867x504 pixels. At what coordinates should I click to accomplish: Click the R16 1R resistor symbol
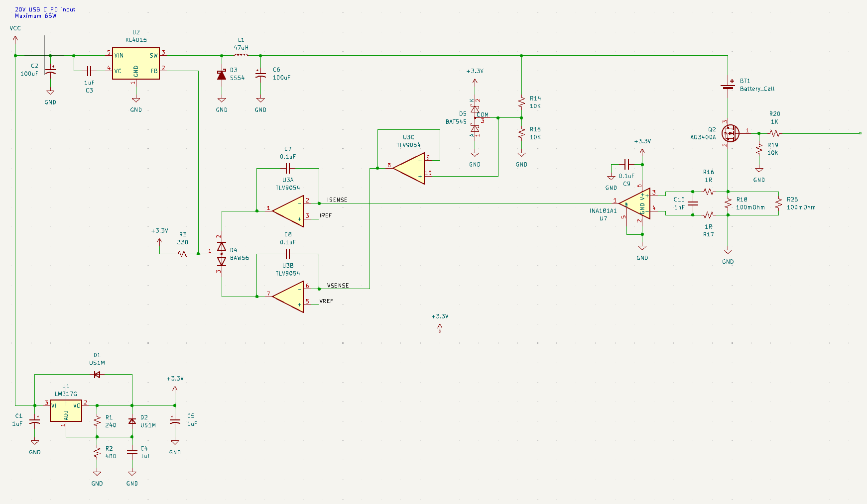click(709, 192)
